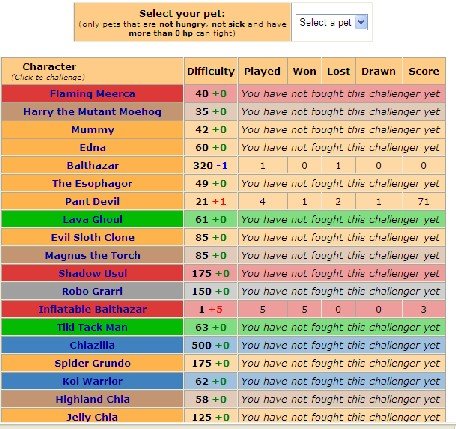Screen dimensions: 456x429
Task: Click Inflatable Balthazar's score of 3
Action: pyautogui.click(x=424, y=310)
